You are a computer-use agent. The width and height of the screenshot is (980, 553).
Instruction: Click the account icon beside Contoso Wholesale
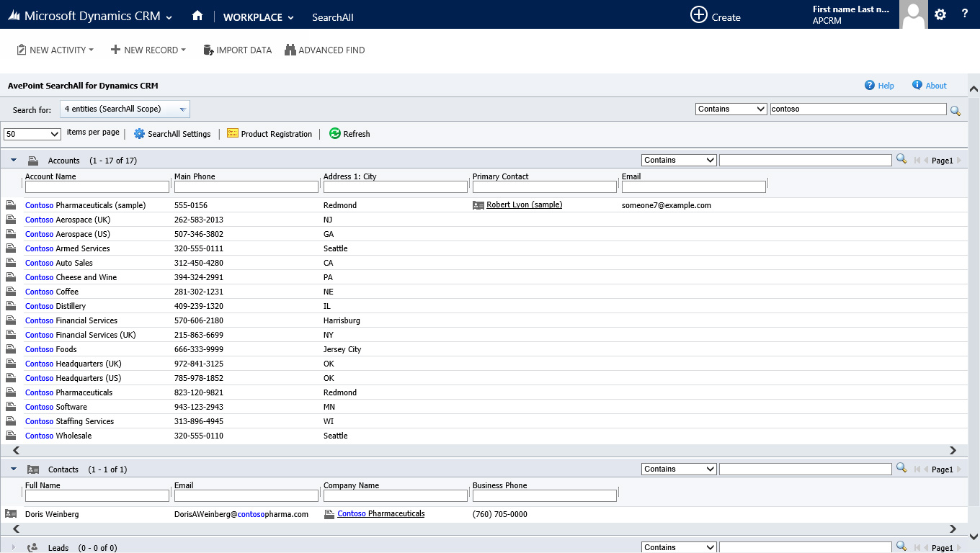11,436
